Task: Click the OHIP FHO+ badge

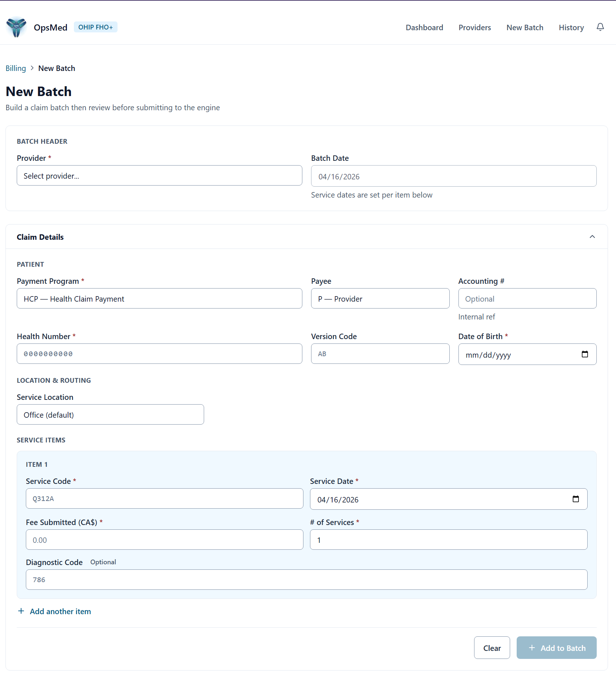Action: coord(95,27)
